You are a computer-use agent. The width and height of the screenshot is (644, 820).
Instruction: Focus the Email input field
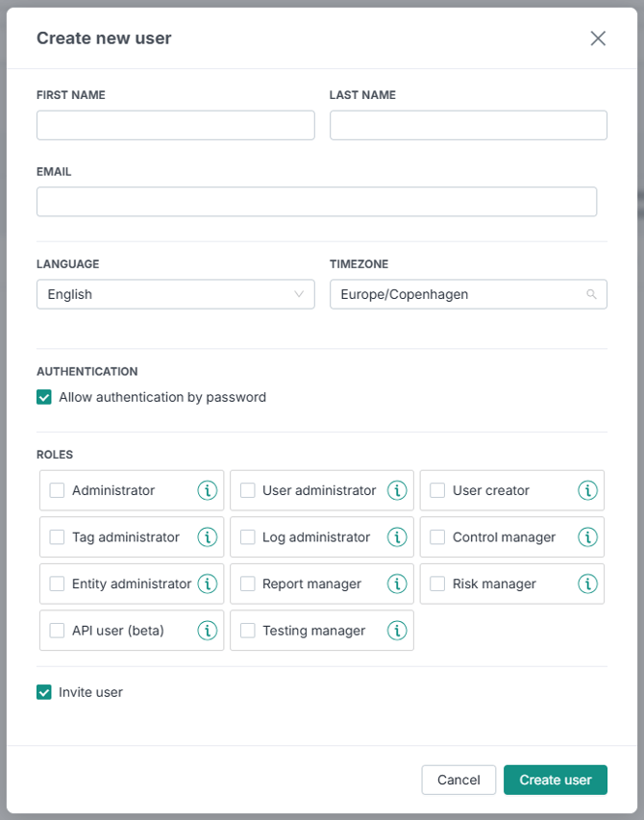tap(317, 202)
